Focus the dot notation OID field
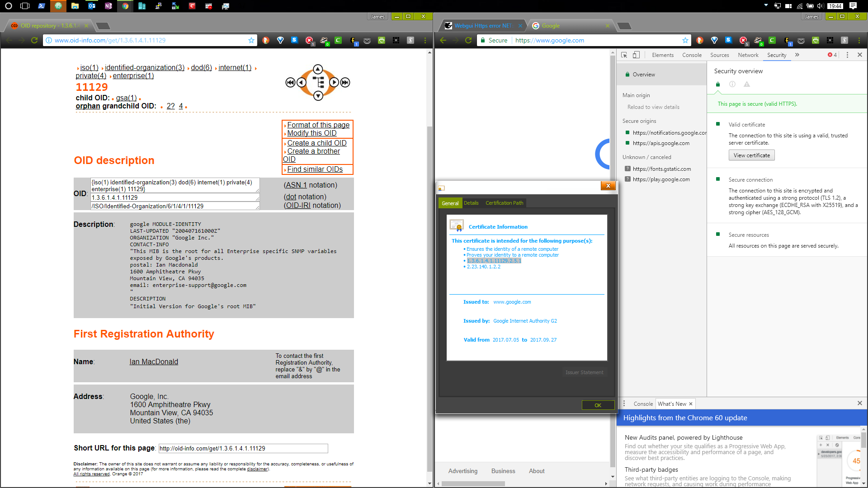Viewport: 868px width, 488px height. click(175, 198)
